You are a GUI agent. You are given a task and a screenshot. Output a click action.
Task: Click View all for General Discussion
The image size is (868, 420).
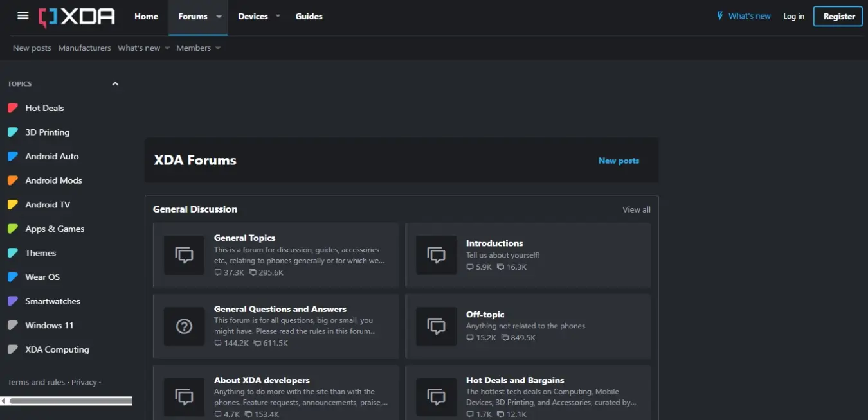click(636, 209)
